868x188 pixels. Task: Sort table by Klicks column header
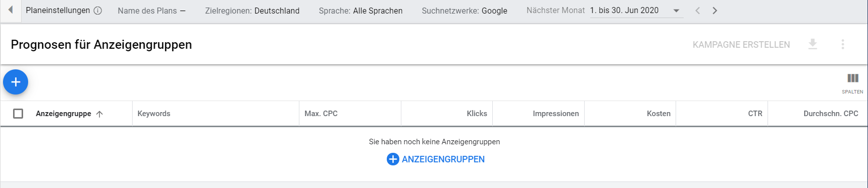477,114
